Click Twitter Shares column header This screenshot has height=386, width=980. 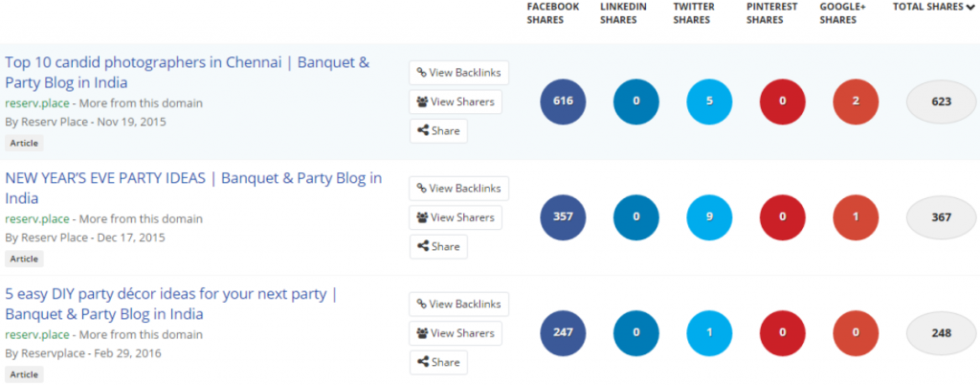point(692,13)
